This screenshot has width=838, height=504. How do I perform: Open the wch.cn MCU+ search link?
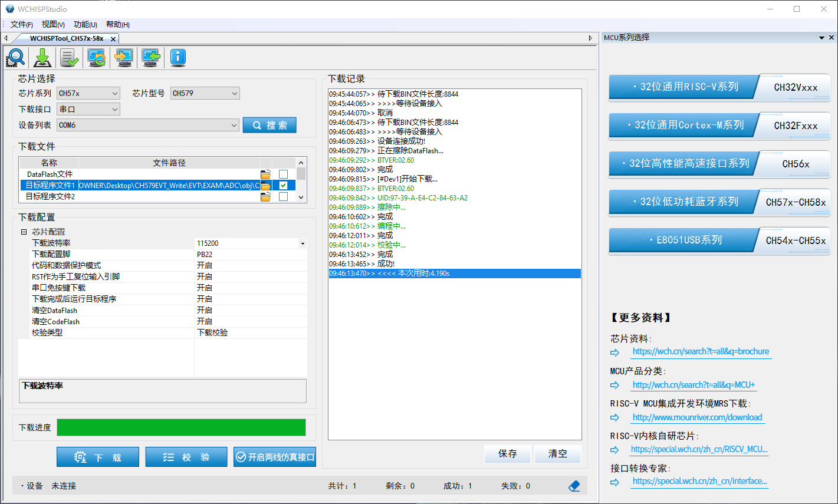694,385
